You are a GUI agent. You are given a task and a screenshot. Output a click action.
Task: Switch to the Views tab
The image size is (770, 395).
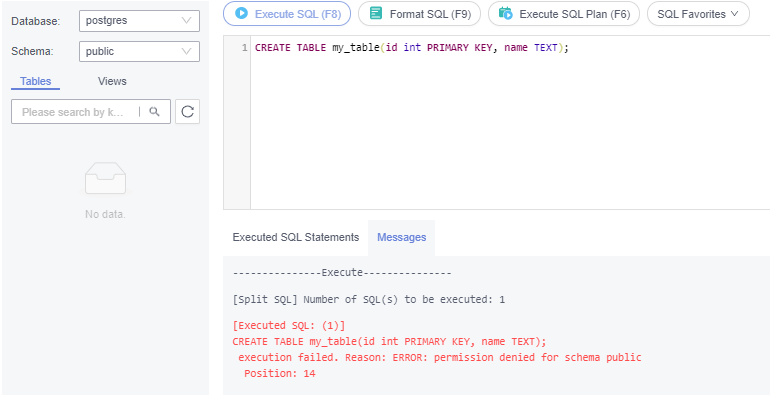tap(112, 81)
